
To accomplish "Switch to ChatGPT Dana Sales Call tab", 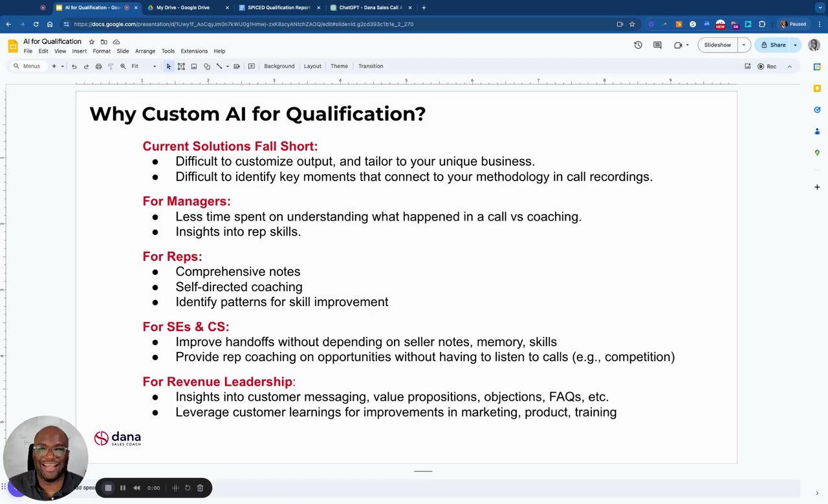I will [x=370, y=8].
